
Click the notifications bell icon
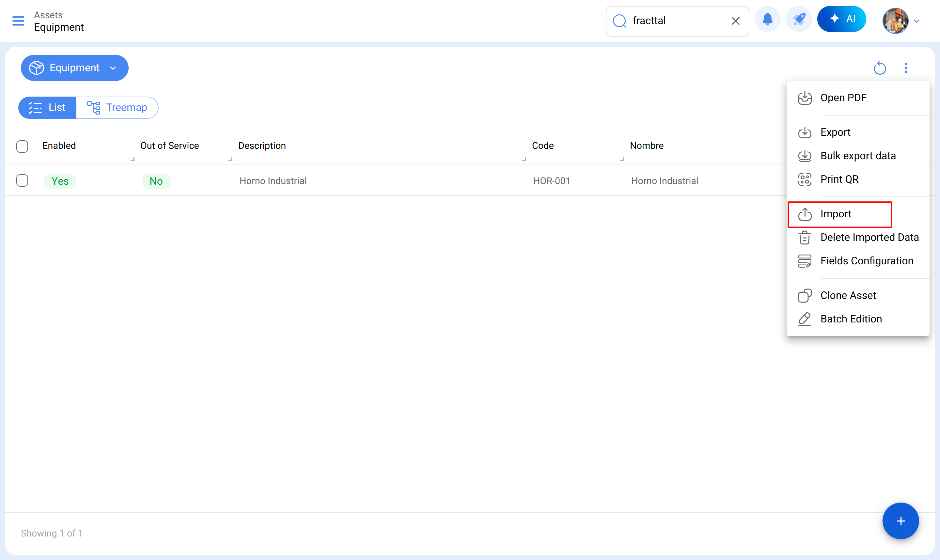(x=767, y=19)
